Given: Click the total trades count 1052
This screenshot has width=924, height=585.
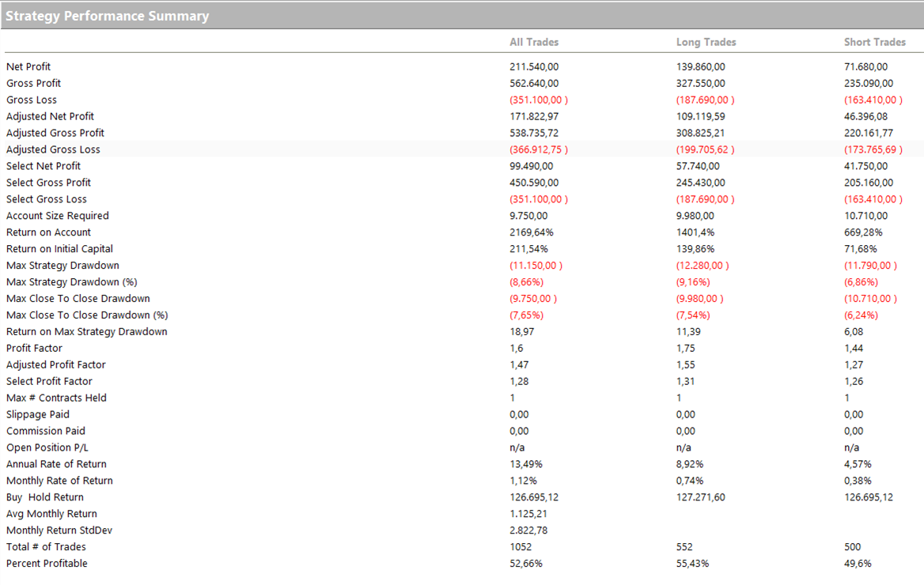Looking at the screenshot, I should coord(521,547).
